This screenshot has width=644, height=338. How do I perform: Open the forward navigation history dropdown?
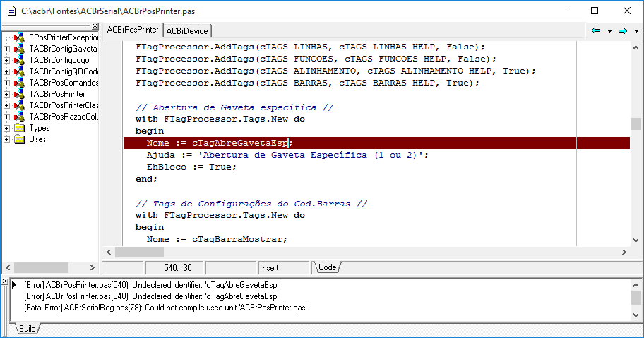[636, 31]
